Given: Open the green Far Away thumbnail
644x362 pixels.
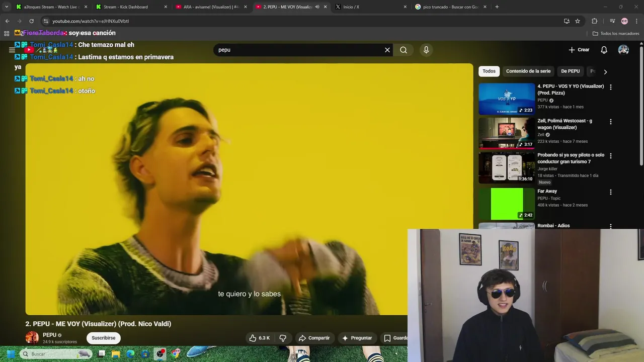Looking at the screenshot, I should point(507,204).
